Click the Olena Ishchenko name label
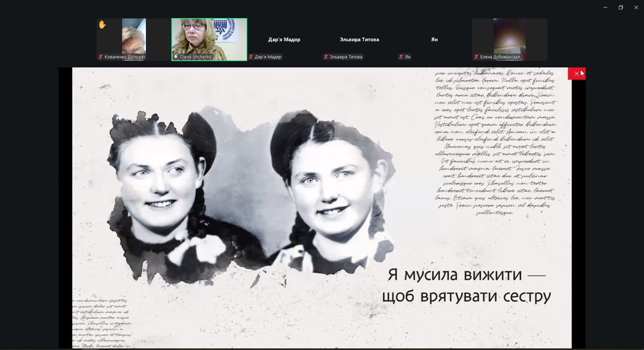This screenshot has width=644, height=350. [196, 57]
